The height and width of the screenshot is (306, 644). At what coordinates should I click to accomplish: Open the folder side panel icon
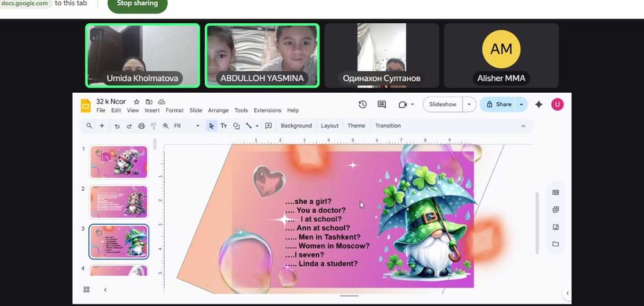tap(556, 244)
